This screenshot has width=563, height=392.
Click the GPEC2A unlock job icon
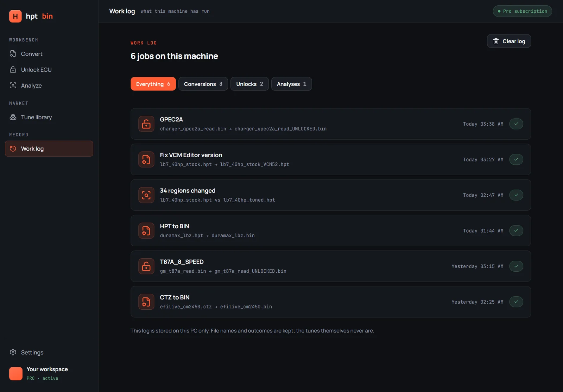point(146,124)
